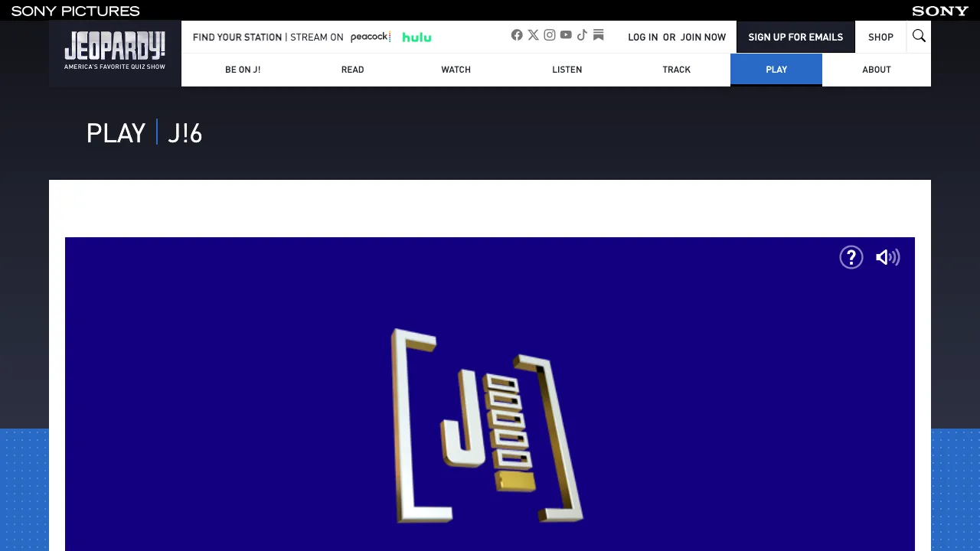Open the X (Twitter) social icon

point(534,35)
